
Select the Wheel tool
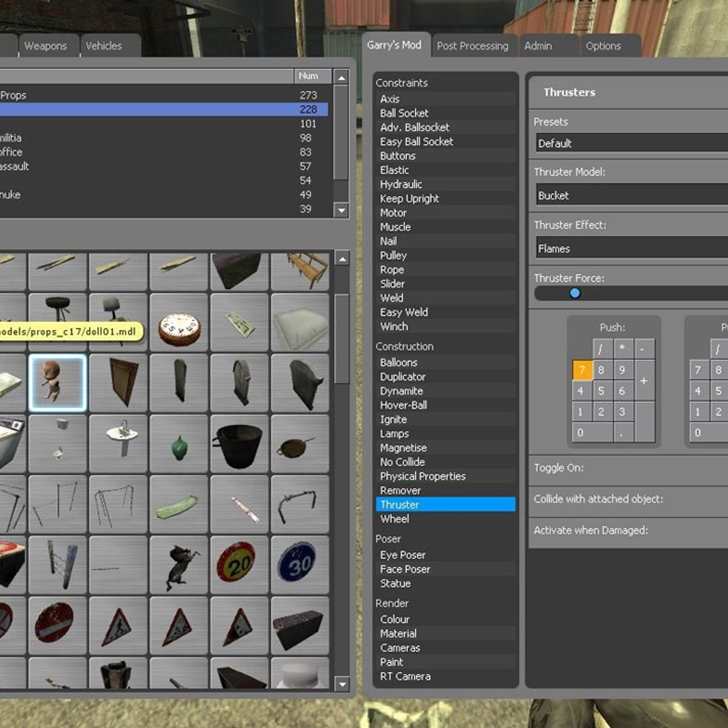point(446,519)
